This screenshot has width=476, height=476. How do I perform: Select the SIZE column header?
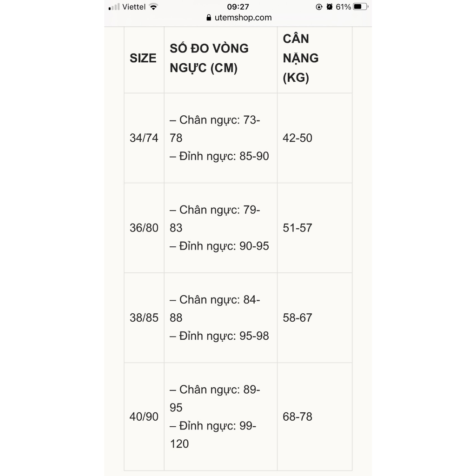point(143,58)
